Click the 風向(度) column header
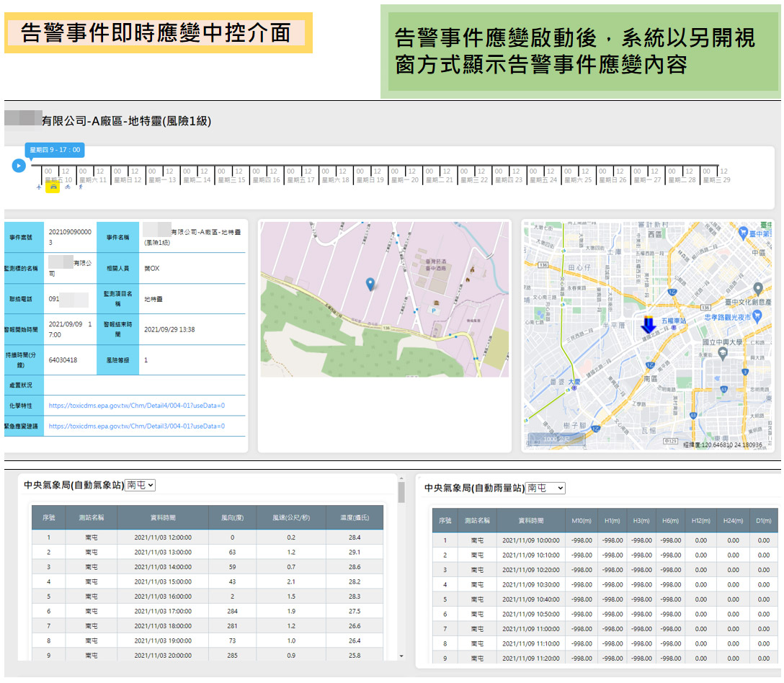The width and height of the screenshot is (784, 683). click(233, 517)
